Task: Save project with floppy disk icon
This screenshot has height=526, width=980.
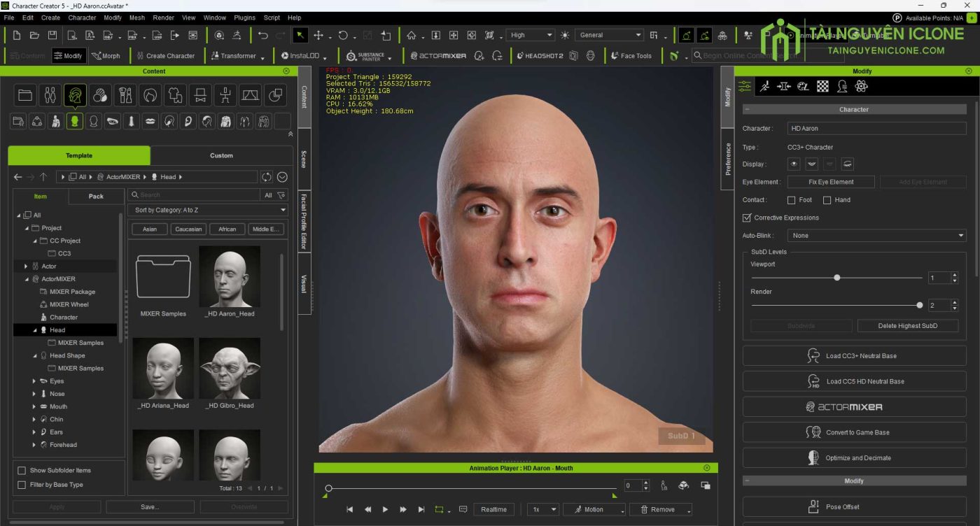Action: (x=52, y=35)
